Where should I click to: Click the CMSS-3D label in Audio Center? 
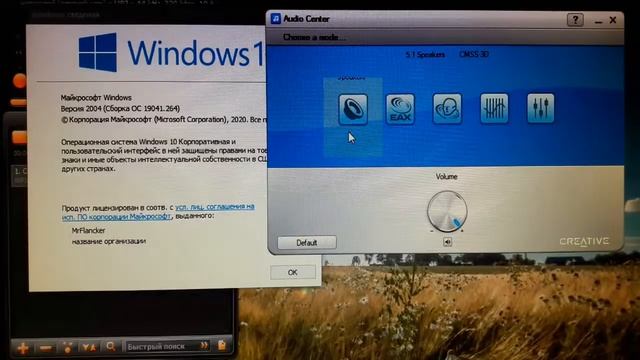[x=473, y=54]
